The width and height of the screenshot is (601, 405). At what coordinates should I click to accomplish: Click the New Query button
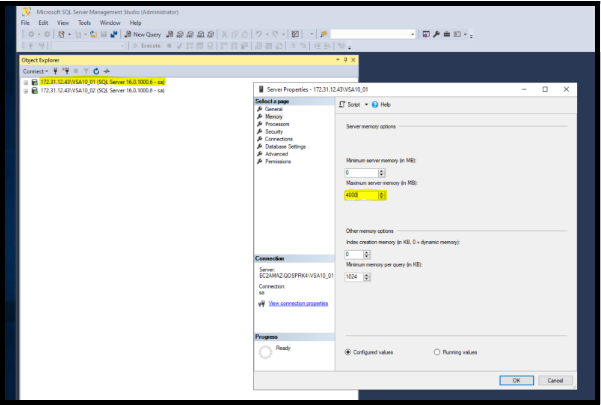tap(143, 34)
